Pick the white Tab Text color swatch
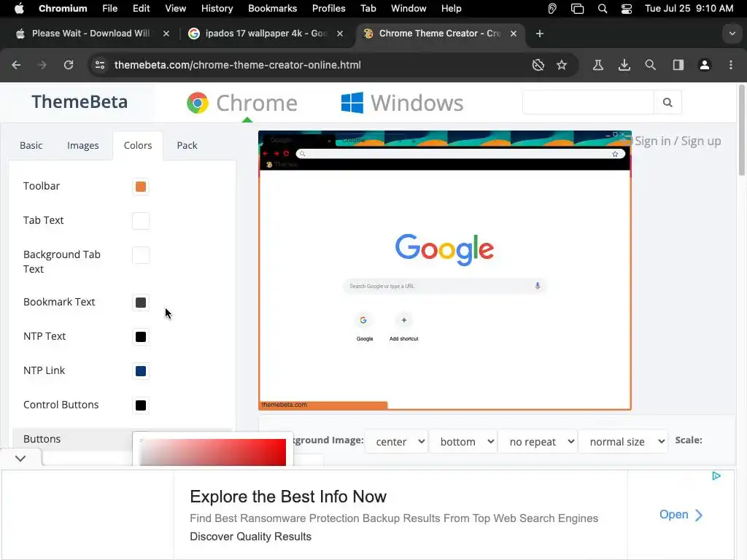This screenshot has height=560, width=747. [141, 221]
